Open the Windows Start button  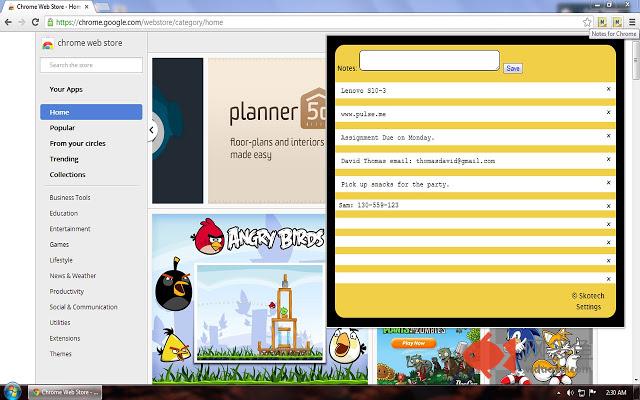(x=12, y=392)
